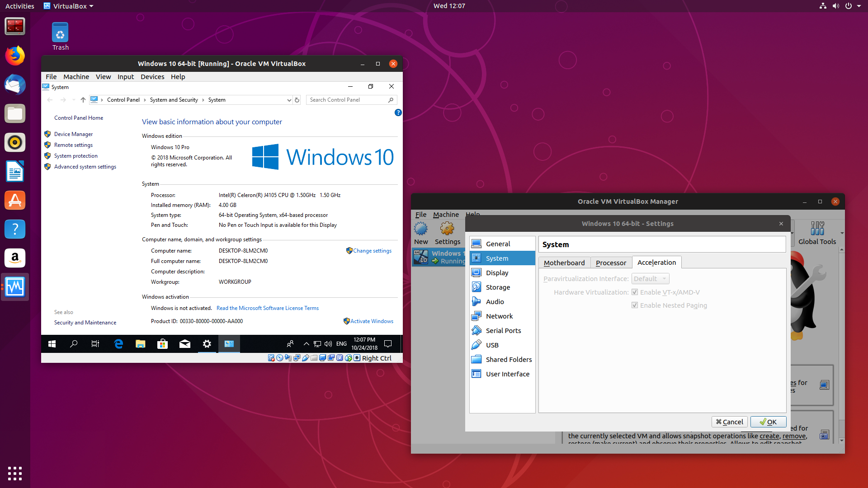Click Activate Windows link
Image resolution: width=868 pixels, height=488 pixels.
pyautogui.click(x=372, y=321)
